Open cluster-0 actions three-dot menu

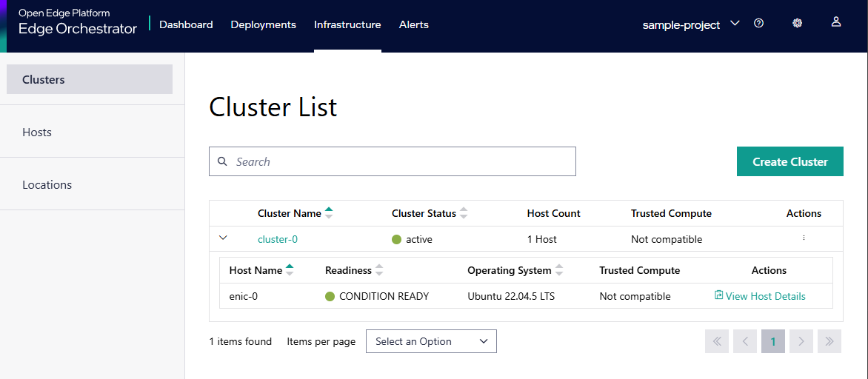click(x=804, y=238)
